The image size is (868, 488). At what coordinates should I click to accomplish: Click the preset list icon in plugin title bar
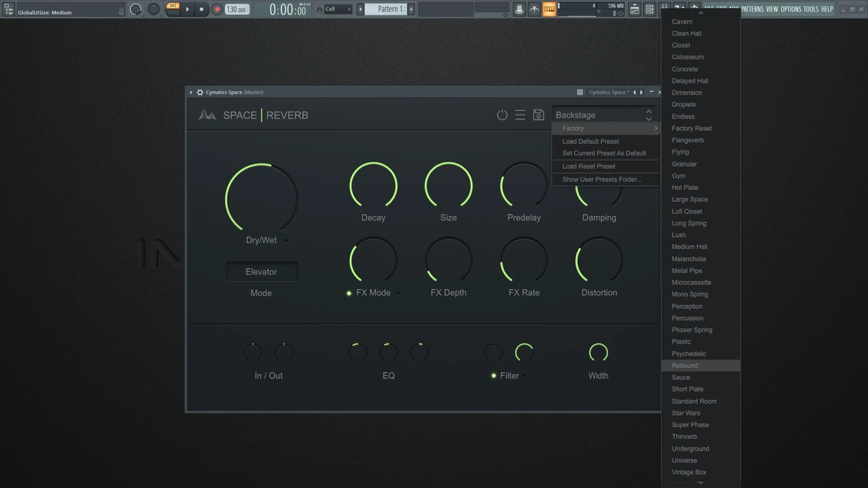580,92
